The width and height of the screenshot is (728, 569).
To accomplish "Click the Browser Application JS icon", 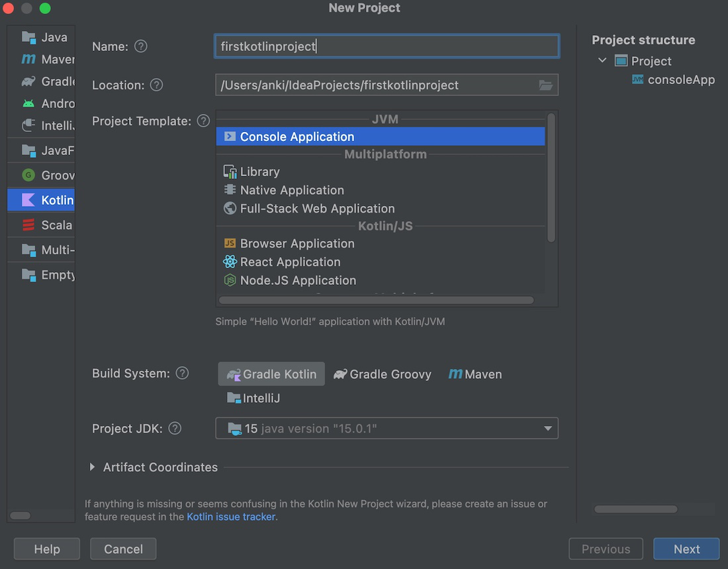I will click(x=230, y=243).
